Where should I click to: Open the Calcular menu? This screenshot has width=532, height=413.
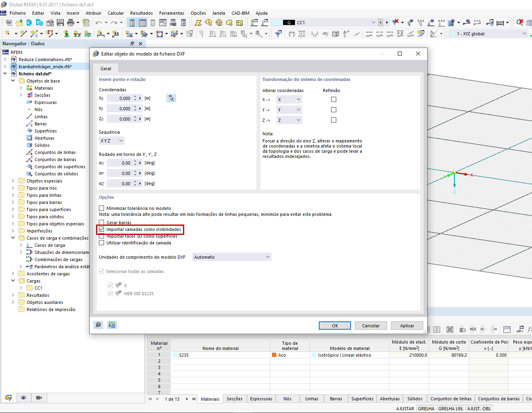[x=116, y=13]
